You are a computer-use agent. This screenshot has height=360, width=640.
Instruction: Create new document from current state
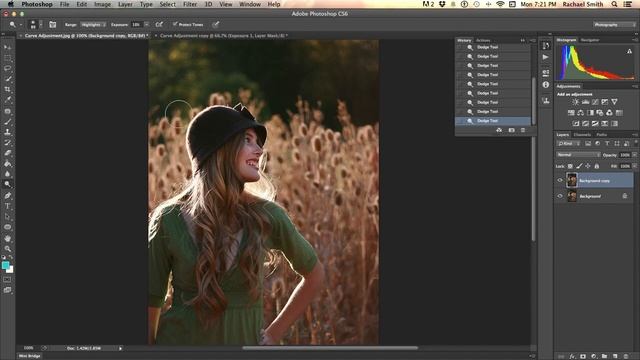[x=499, y=130]
